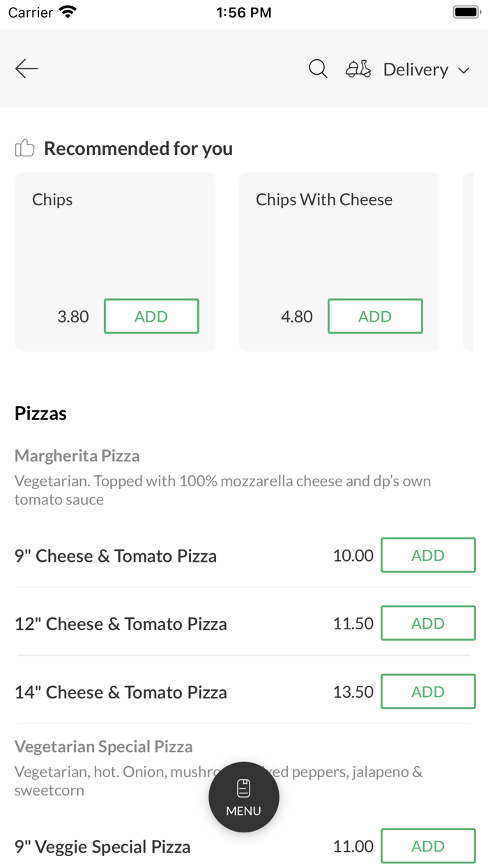Tap the battery indicator in status bar
The width and height of the screenshot is (488, 868).
466,11
